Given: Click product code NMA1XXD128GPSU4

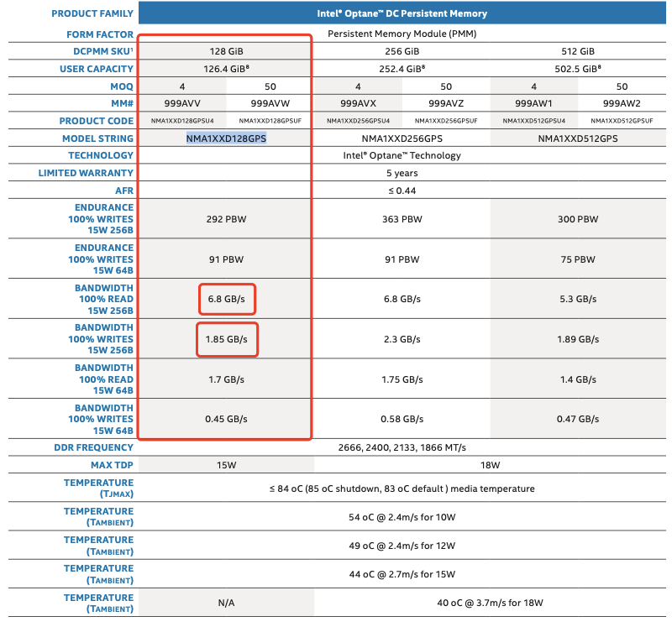Looking at the screenshot, I should coord(182,121).
